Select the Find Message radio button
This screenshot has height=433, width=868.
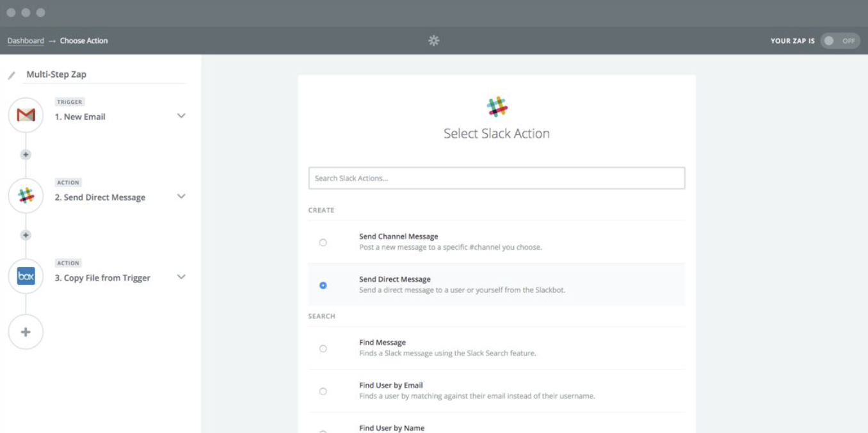click(x=323, y=348)
